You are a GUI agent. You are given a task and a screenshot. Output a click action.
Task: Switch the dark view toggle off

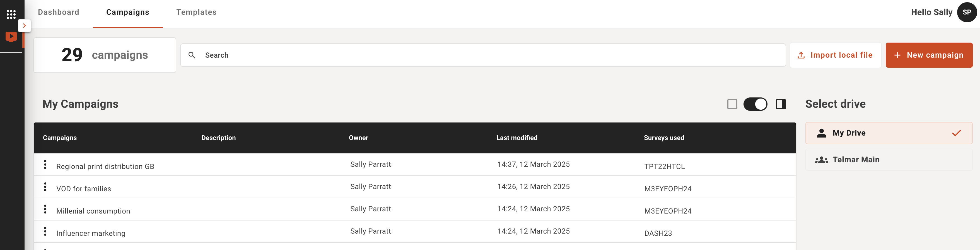coord(755,104)
